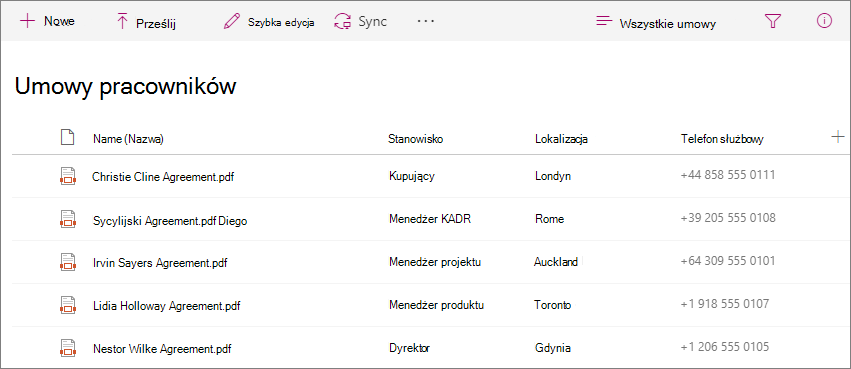
Task: Click phone number +39 205 555 0108
Action: click(728, 218)
